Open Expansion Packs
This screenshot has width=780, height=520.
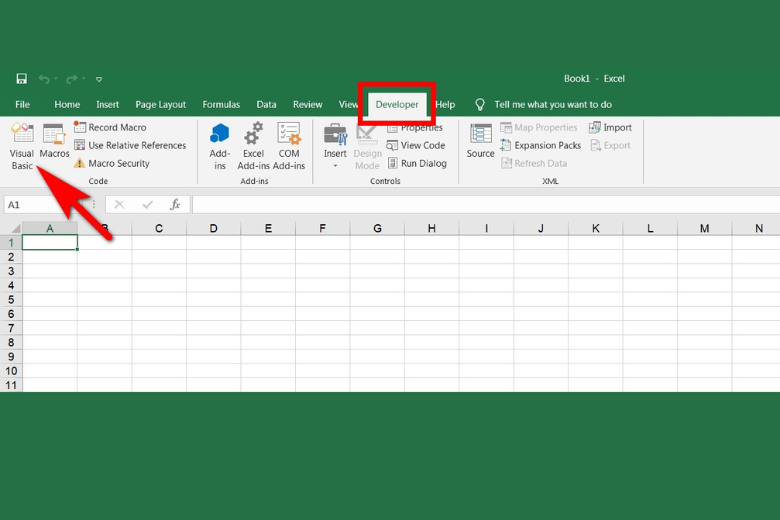(541, 145)
